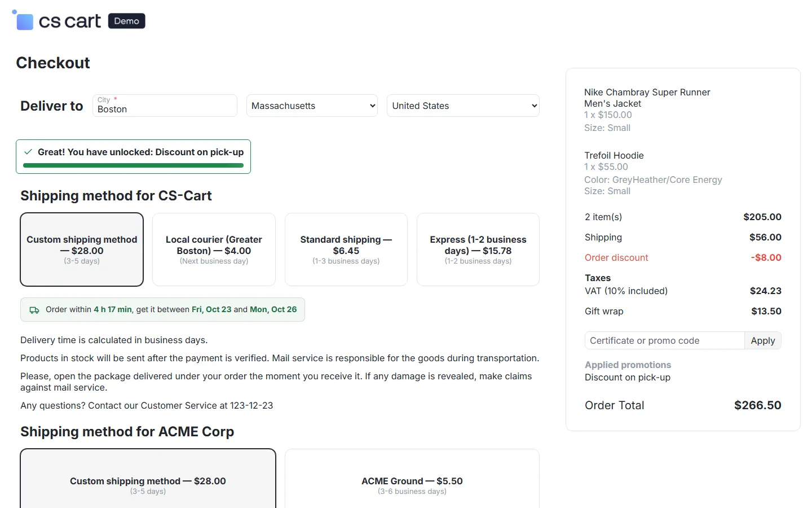Click the 'Delivery time is calculated in business days' line
This screenshot has height=508, width=812.
pyautogui.click(x=114, y=340)
